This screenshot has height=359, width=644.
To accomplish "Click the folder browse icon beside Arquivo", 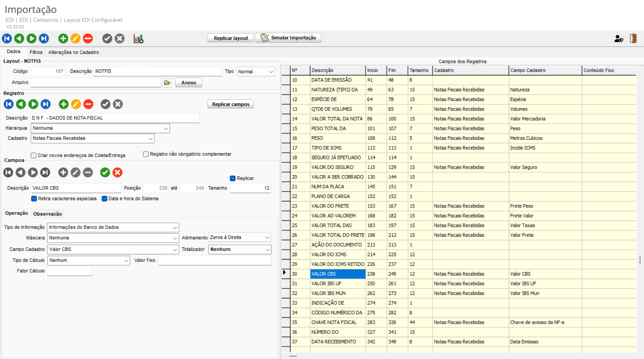I will 167,83.
